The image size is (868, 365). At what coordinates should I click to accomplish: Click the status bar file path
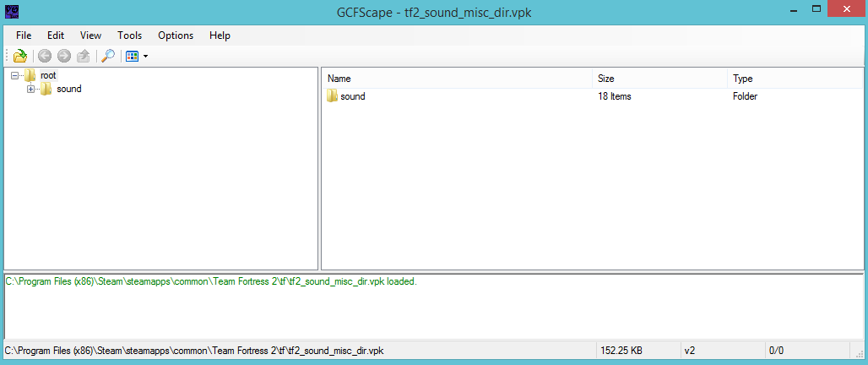click(194, 351)
